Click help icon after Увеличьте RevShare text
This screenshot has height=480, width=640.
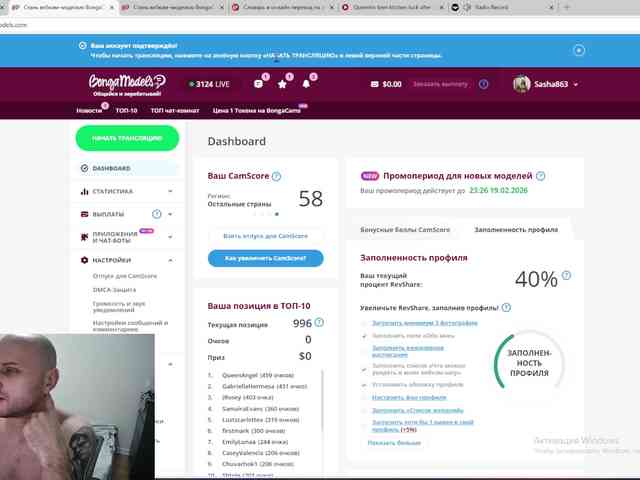pyautogui.click(x=506, y=307)
